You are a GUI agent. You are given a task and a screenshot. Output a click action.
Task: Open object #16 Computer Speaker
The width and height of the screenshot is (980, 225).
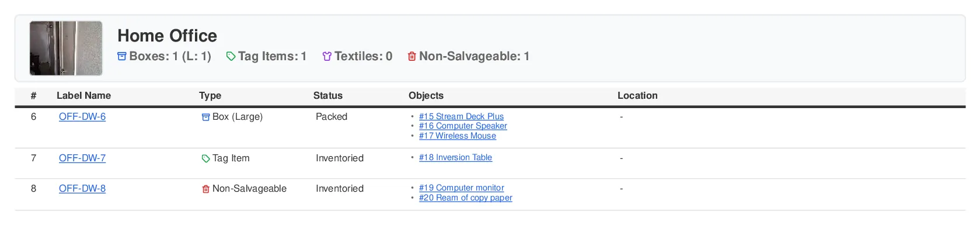[463, 126]
